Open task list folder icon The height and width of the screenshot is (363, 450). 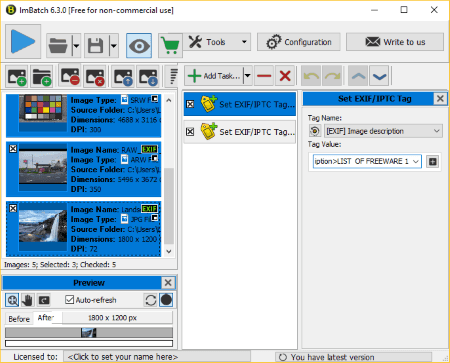58,45
